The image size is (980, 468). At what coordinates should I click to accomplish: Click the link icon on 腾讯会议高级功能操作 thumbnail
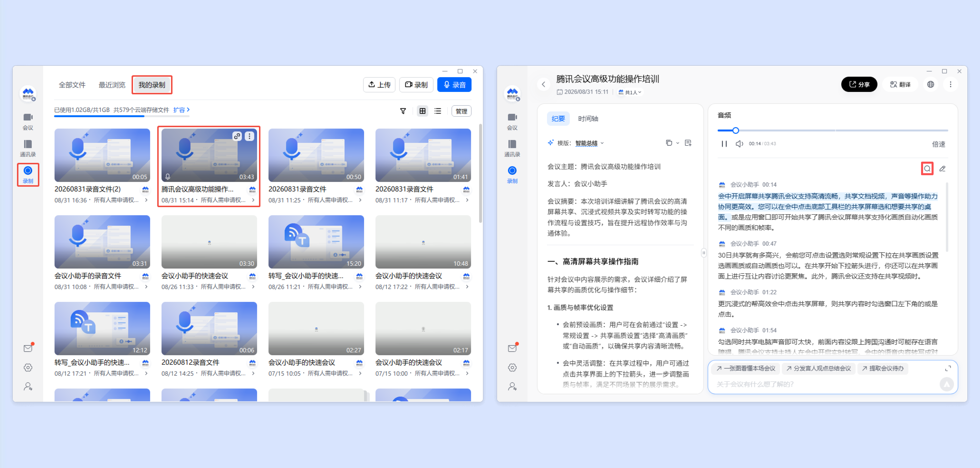coord(237,136)
